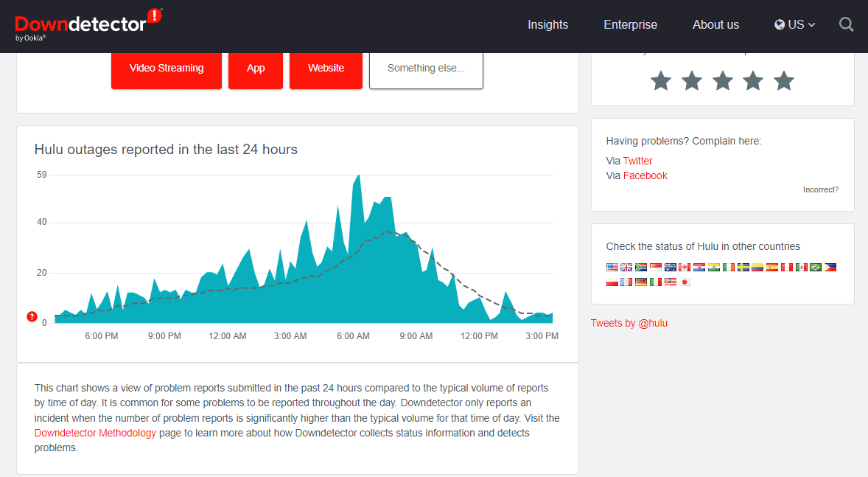The width and height of the screenshot is (868, 477).
Task: Open the Enterprise menu item
Action: (630, 25)
